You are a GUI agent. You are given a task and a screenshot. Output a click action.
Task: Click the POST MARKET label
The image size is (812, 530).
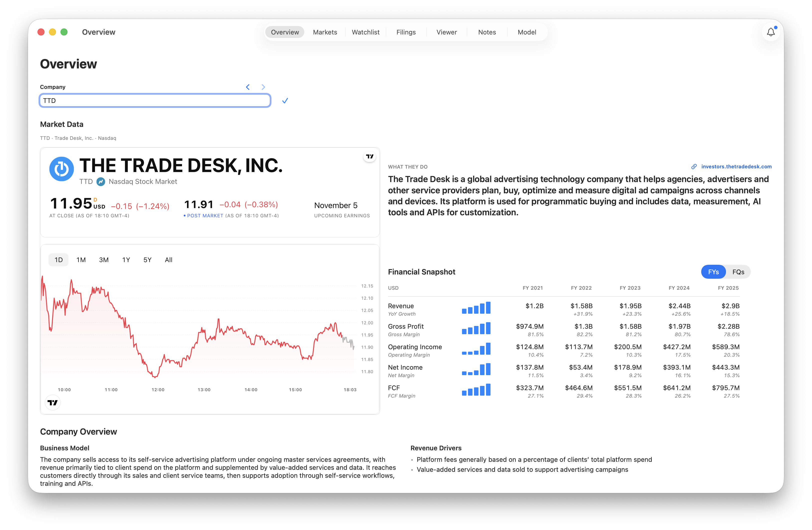pos(205,216)
